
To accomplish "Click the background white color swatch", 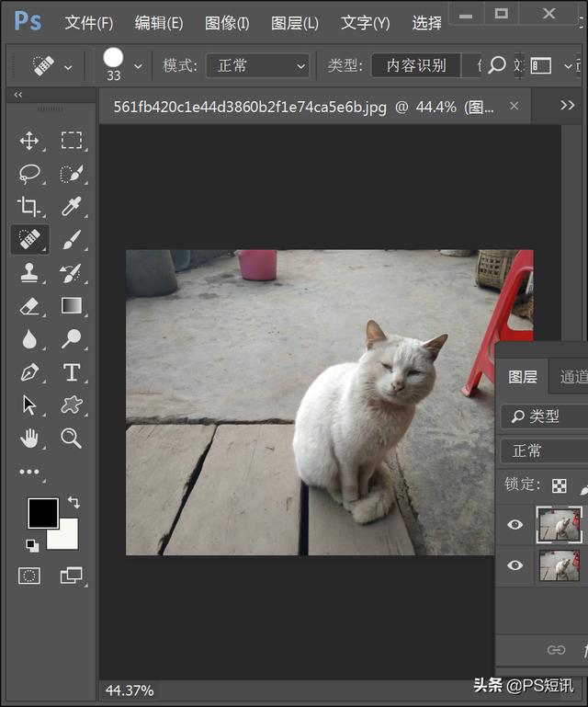I will [x=67, y=537].
